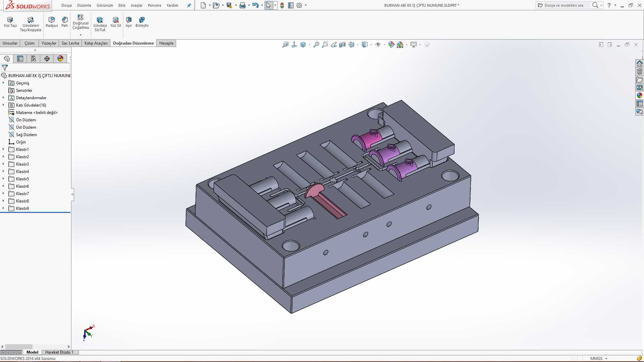Expand the Geçmiş tree node
Viewport: 644px width, 362px height.
pos(3,83)
